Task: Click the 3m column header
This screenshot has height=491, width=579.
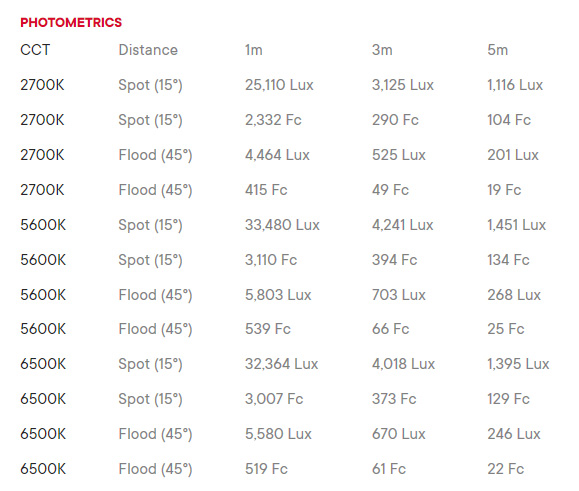Action: click(382, 50)
